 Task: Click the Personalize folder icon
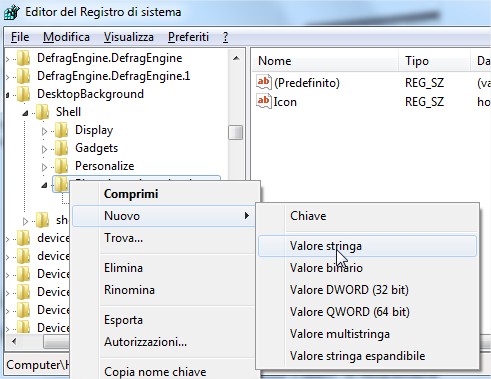(x=62, y=166)
